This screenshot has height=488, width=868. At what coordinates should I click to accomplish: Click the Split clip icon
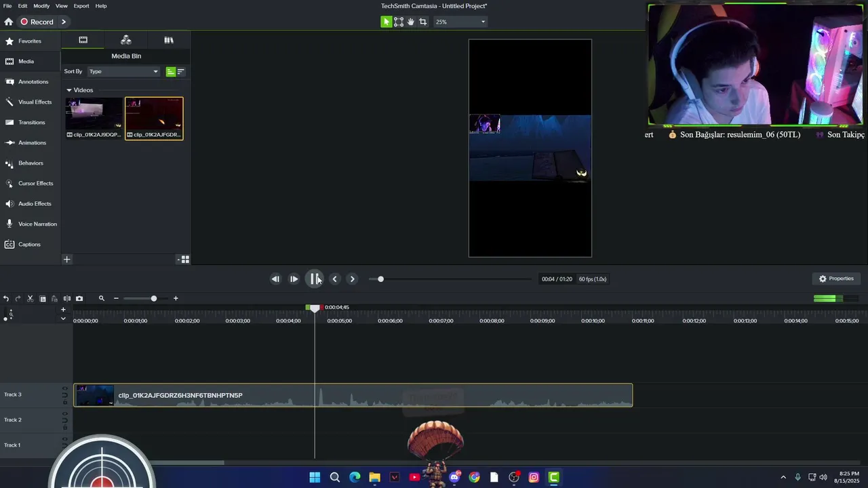[66, 299]
